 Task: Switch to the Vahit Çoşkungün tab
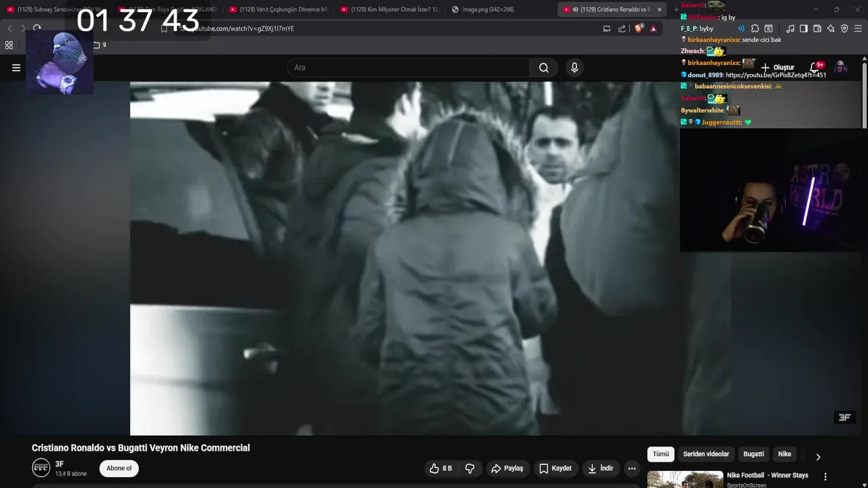(279, 9)
